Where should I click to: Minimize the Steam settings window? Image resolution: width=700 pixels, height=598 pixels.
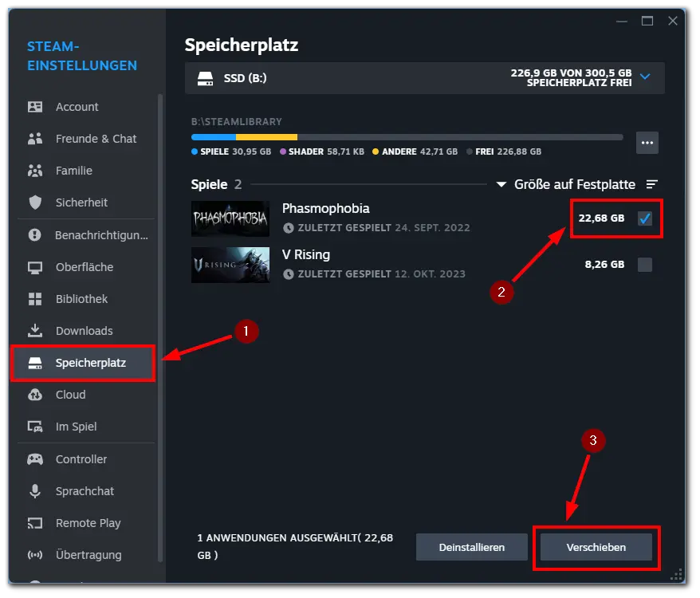point(622,22)
